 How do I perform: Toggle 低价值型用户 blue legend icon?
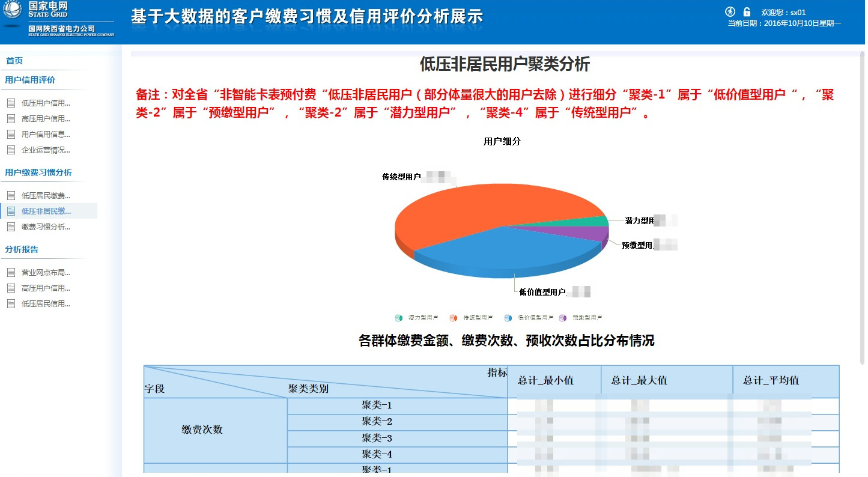click(508, 318)
